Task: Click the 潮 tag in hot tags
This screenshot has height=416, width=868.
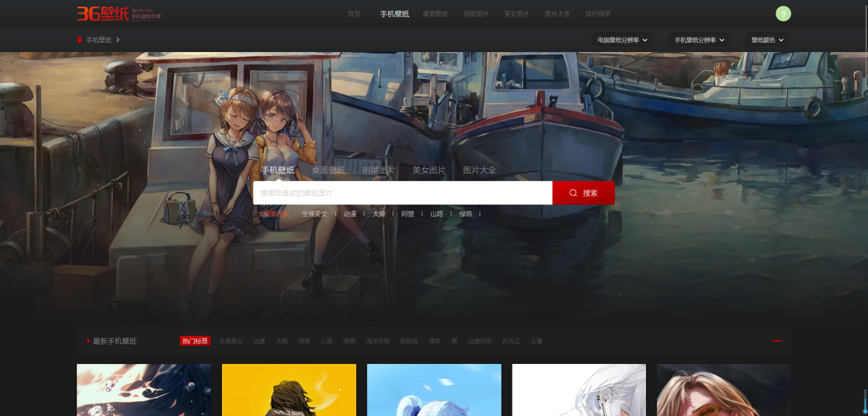Action: (x=454, y=341)
